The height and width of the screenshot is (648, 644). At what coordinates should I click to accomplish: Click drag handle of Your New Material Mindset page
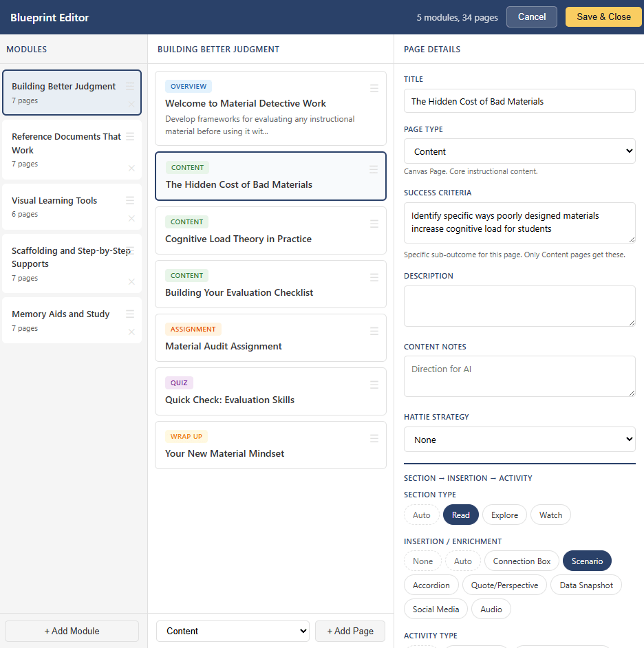[x=374, y=438]
